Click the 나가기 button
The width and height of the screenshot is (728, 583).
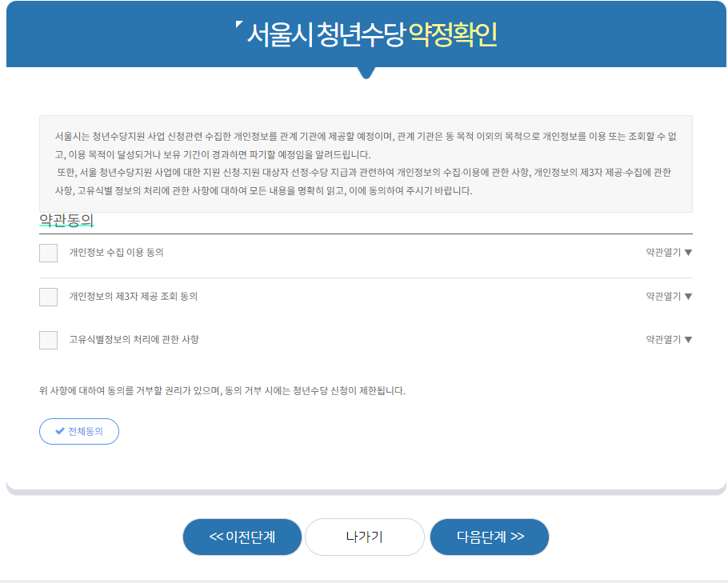[x=365, y=537]
